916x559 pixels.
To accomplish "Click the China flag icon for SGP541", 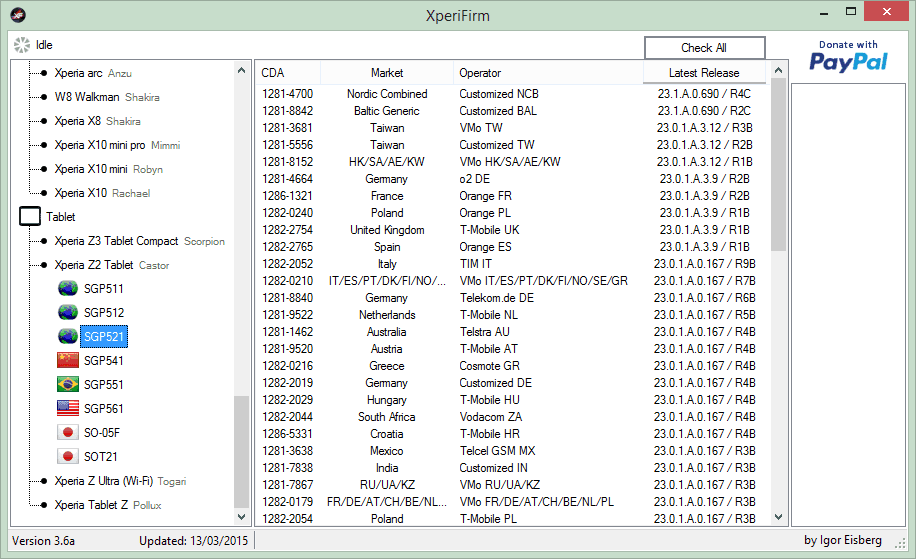I will click(x=68, y=360).
